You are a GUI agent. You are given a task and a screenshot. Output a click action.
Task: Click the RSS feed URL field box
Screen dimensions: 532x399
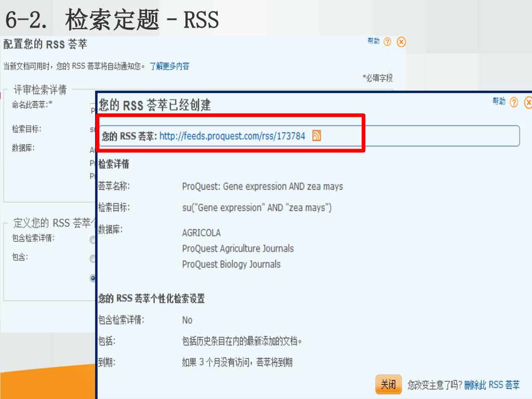click(x=309, y=136)
